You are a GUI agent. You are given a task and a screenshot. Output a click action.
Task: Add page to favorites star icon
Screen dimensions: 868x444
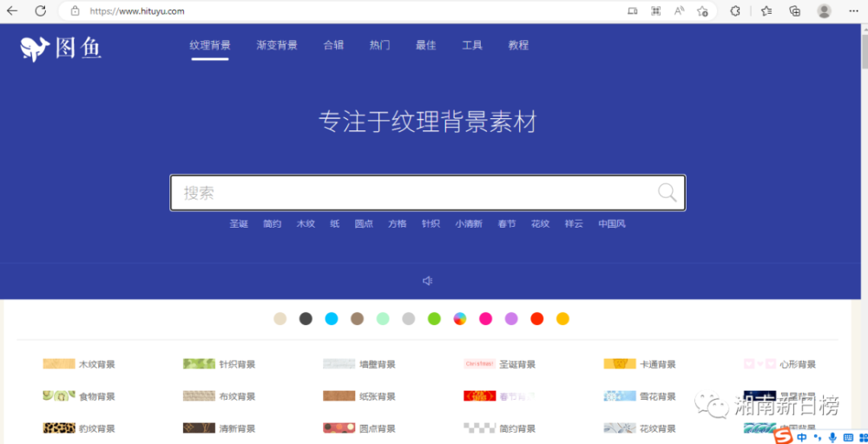(x=702, y=10)
